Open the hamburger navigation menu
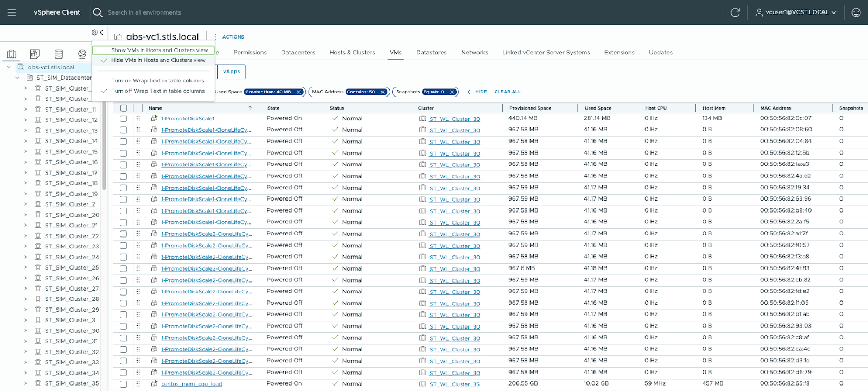The width and height of the screenshot is (868, 391). point(11,12)
